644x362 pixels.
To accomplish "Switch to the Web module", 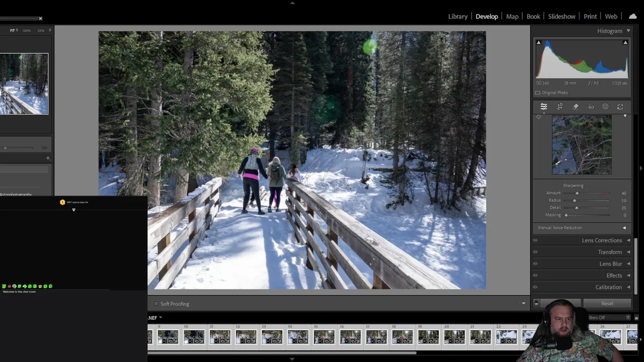I will click(x=611, y=17).
